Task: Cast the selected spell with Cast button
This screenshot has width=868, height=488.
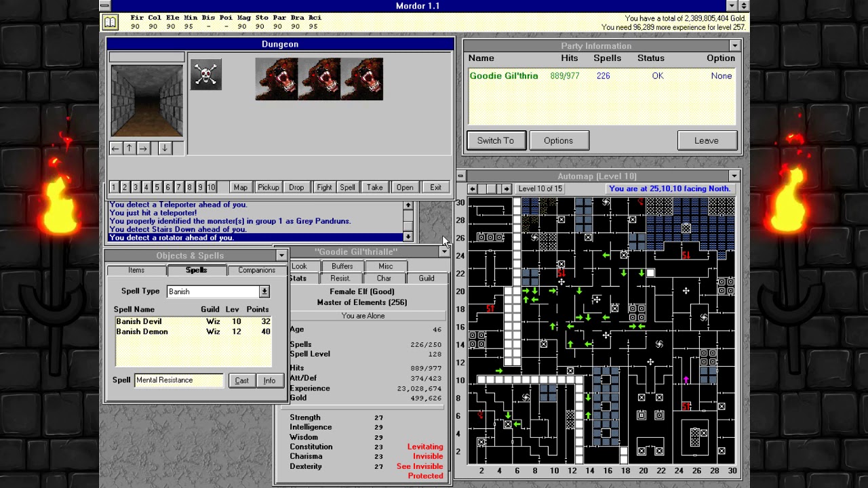Action: [x=242, y=380]
